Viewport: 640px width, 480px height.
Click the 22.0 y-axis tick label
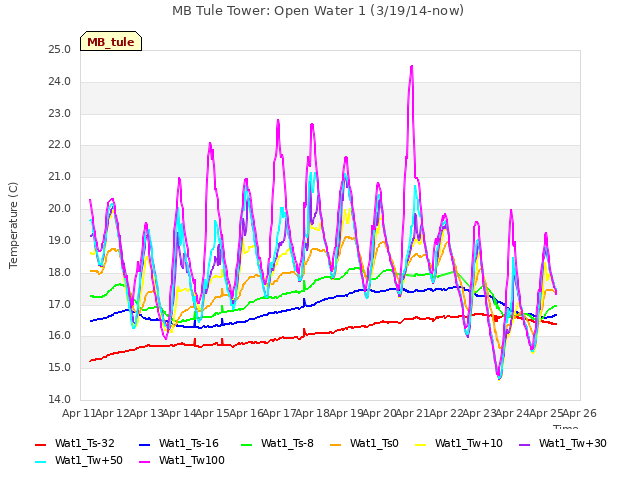click(x=60, y=145)
